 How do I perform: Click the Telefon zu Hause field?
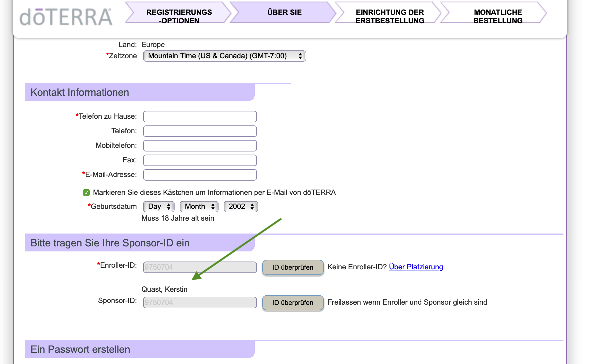click(200, 116)
